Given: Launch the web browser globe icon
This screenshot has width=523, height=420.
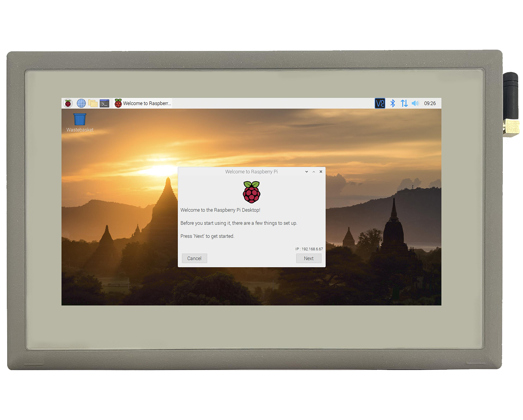Looking at the screenshot, I should pos(81,103).
